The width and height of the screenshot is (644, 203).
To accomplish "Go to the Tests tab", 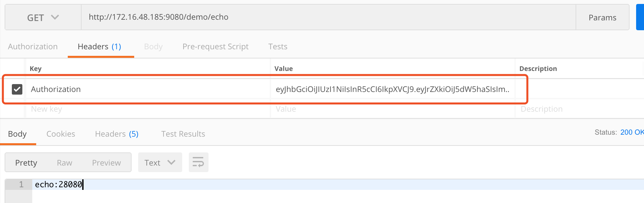I will (278, 47).
